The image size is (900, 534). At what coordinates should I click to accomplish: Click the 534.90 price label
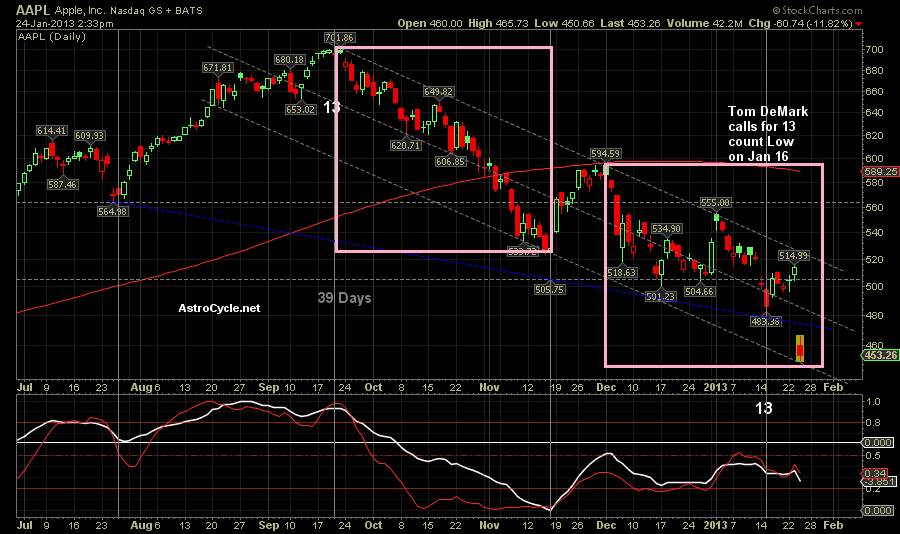click(666, 229)
